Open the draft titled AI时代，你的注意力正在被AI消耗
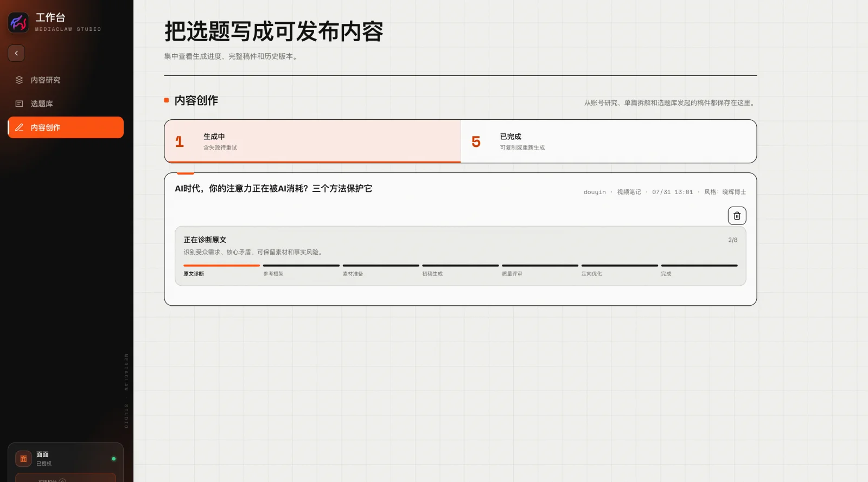The height and width of the screenshot is (482, 868). tap(273, 189)
